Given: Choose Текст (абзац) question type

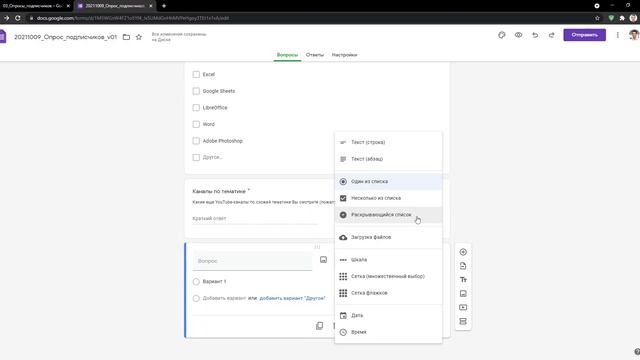Looking at the screenshot, I should coord(388,159).
